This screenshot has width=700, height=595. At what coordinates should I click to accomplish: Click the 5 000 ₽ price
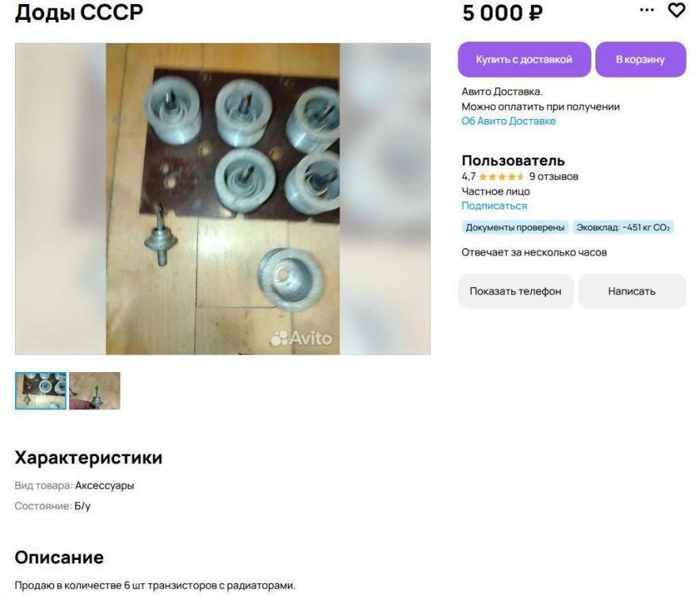point(503,13)
